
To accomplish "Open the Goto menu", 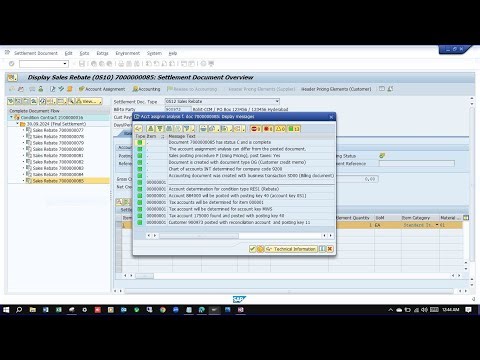I will click(84, 53).
